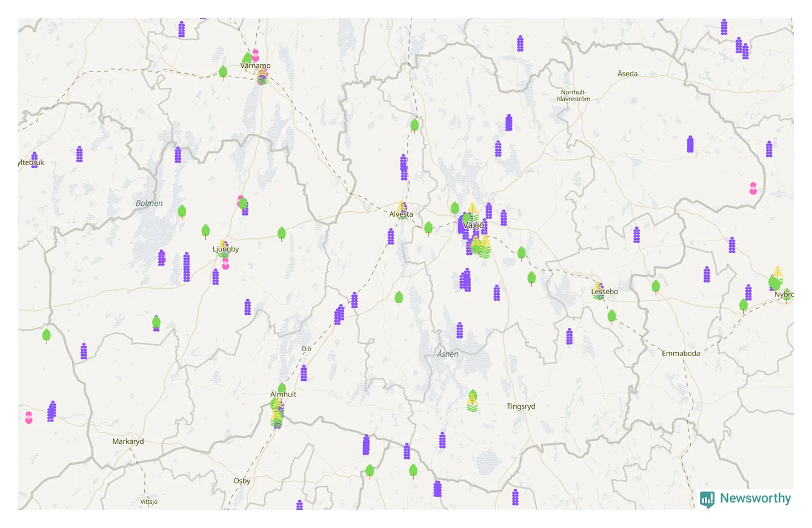The image size is (812, 528).
Task: Select the purple dot stack north of Markaryd
Action: click(x=84, y=351)
